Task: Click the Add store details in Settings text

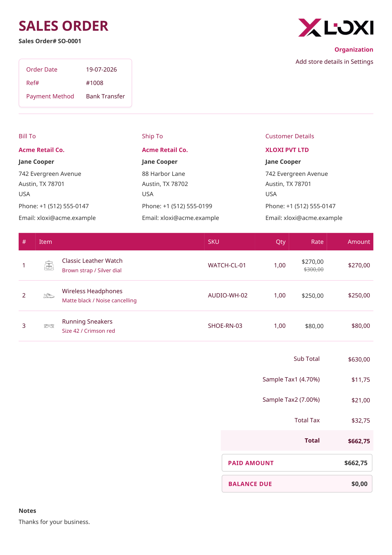Action: (x=334, y=62)
